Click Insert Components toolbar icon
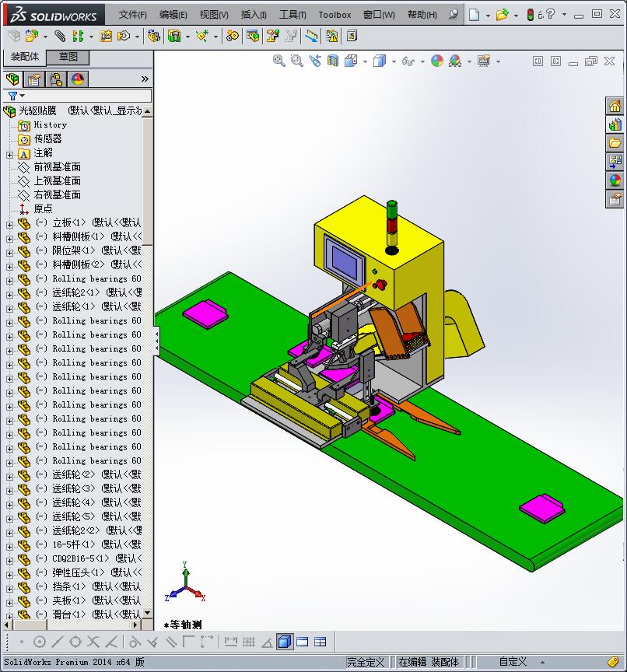 [32, 36]
